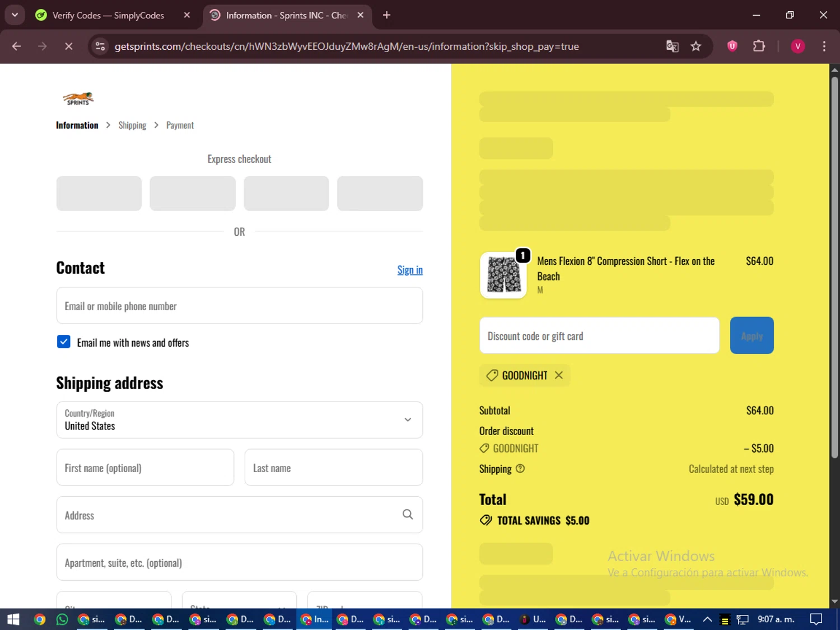
Task: Focus the Email or mobile phone number field
Action: click(x=240, y=306)
